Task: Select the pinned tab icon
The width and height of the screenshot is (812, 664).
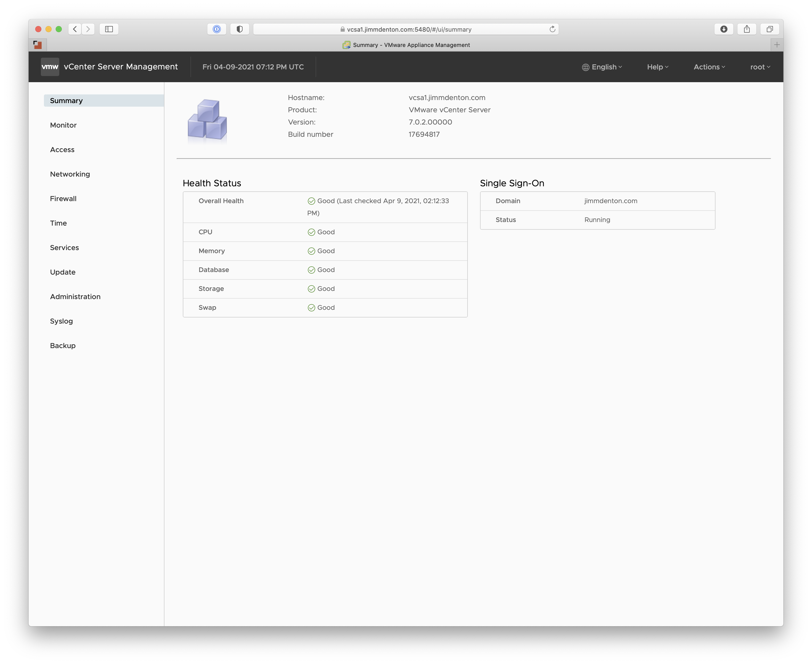Action: click(x=38, y=45)
